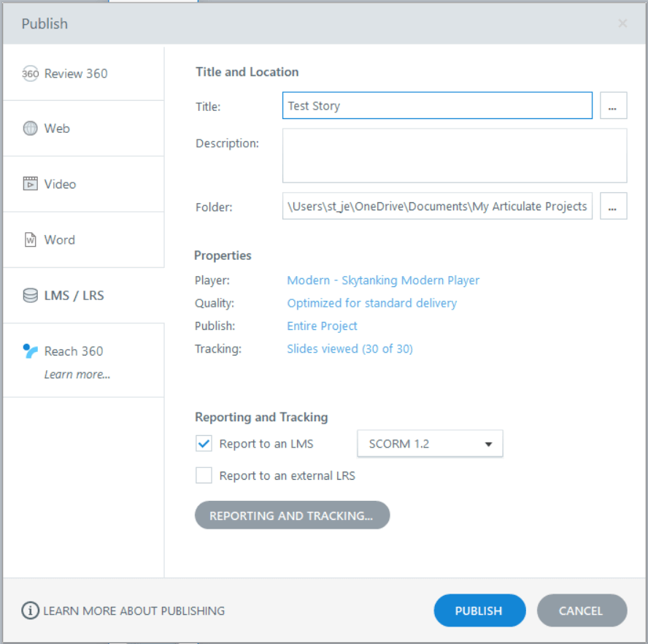The width and height of the screenshot is (648, 644).
Task: Click the Entire Project publish link
Action: point(322,326)
